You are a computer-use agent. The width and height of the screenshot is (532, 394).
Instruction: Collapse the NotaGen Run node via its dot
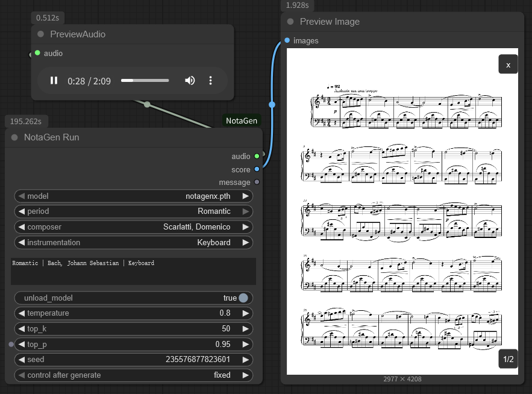point(14,137)
